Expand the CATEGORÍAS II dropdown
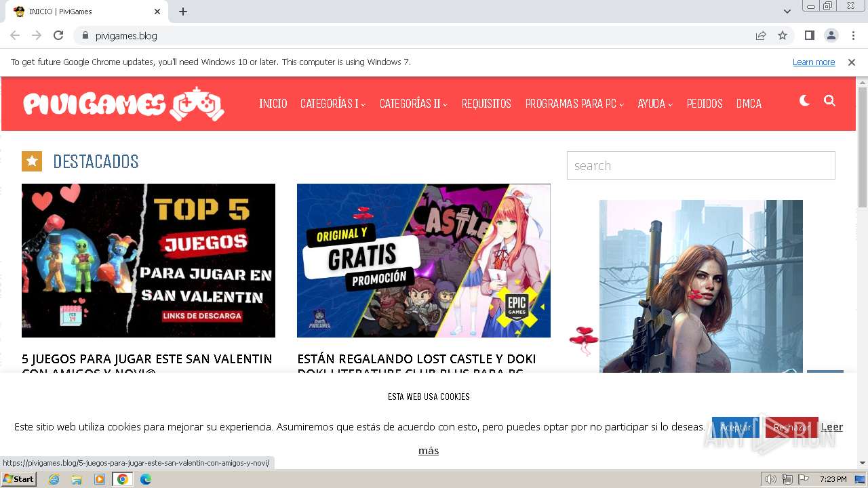 414,104
